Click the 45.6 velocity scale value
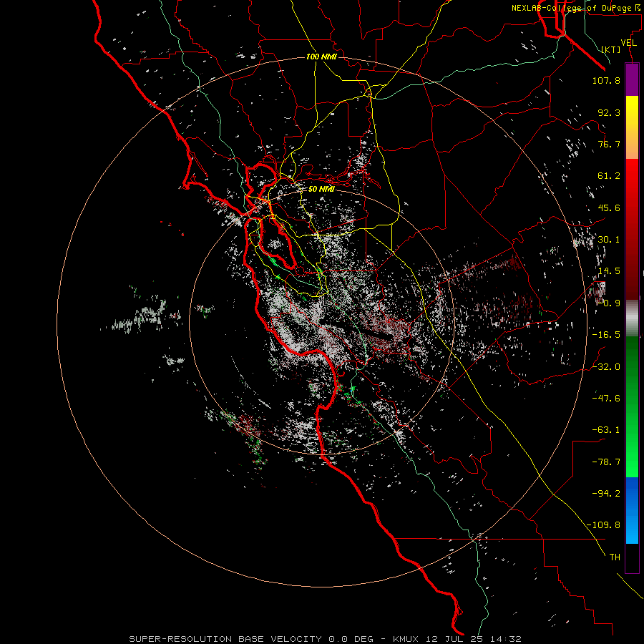Screen dimensions: 644x644 (609, 208)
